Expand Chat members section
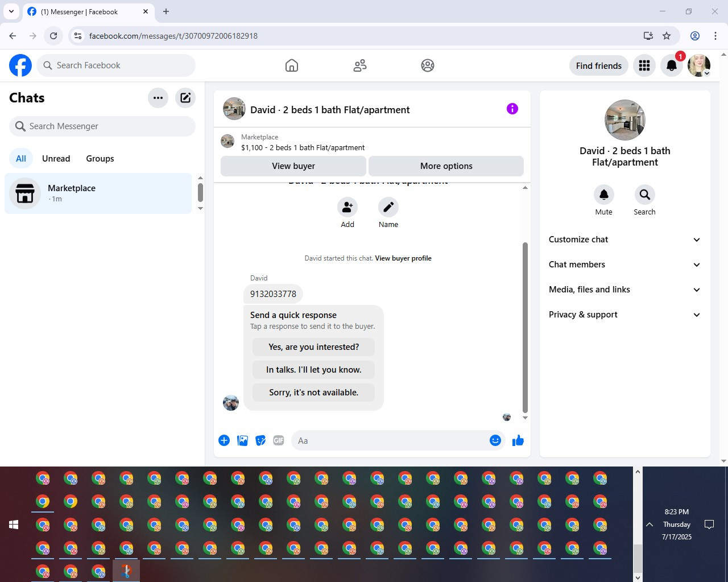The height and width of the screenshot is (582, 728). click(625, 265)
